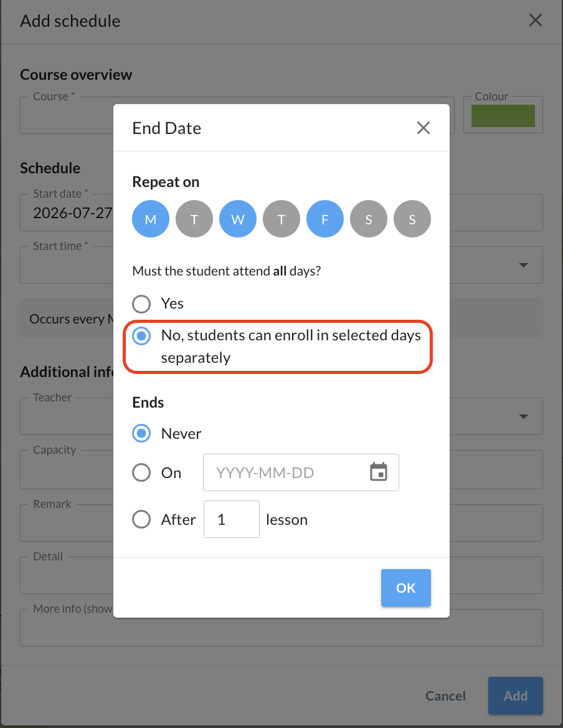
Task: Confirm with the OK button
Action: tap(406, 588)
